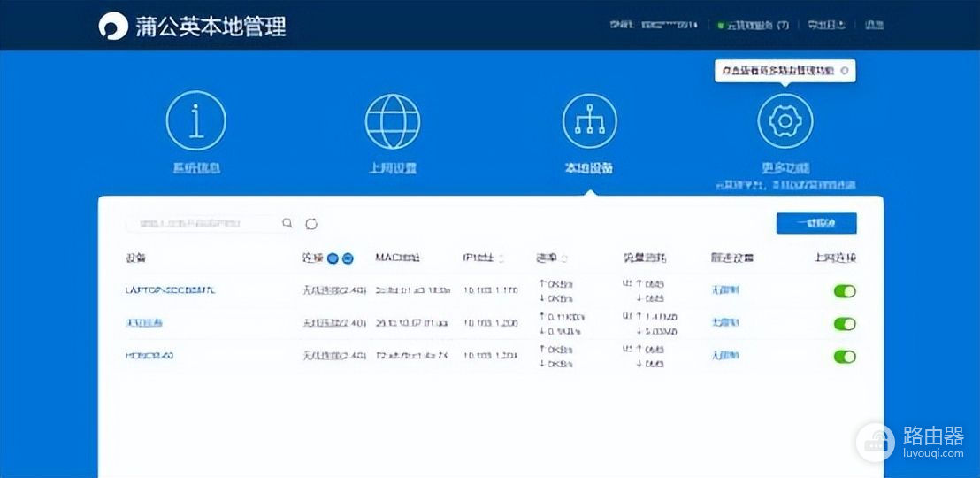Select the 本地设备 network tree icon
This screenshot has height=478, width=980.
point(589,120)
